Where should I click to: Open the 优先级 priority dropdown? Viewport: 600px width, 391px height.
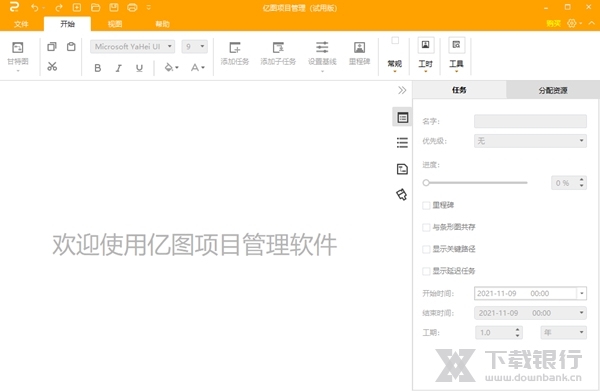tap(530, 141)
